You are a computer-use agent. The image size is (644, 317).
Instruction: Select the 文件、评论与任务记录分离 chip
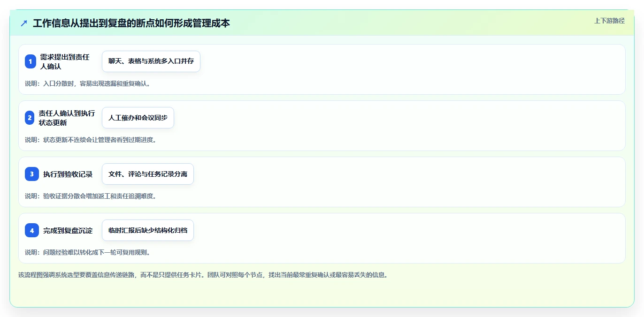point(148,174)
